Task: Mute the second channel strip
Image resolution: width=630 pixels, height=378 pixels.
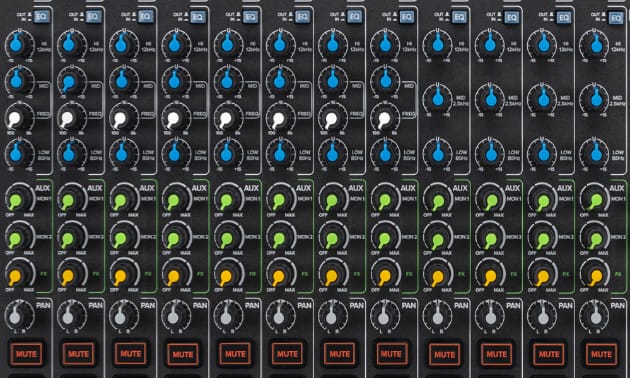Action: pos(78,354)
